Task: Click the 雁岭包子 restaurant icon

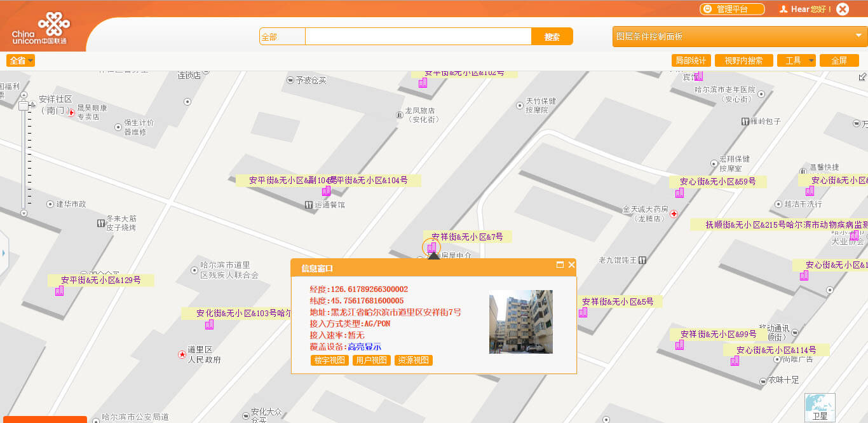Action: pos(745,121)
